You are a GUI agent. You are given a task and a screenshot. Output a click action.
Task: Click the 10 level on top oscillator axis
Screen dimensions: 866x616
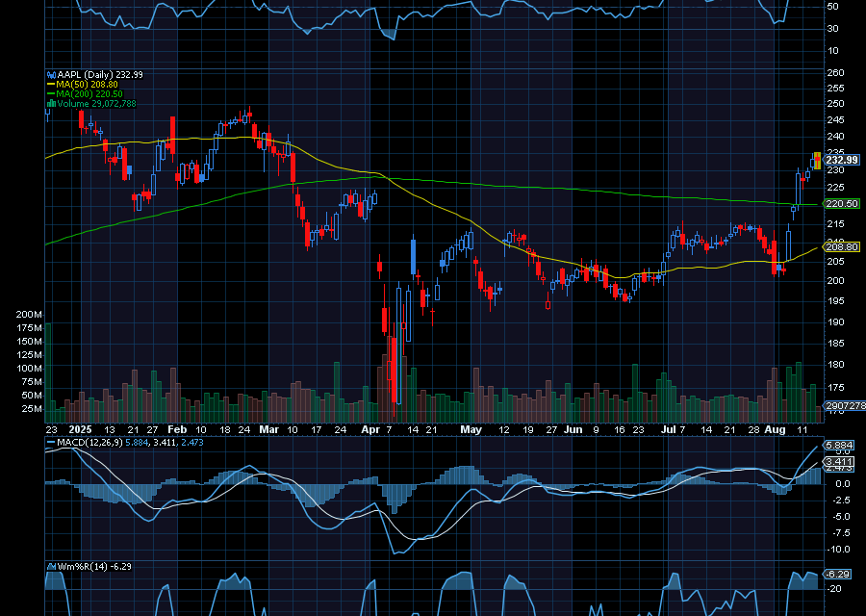click(832, 51)
